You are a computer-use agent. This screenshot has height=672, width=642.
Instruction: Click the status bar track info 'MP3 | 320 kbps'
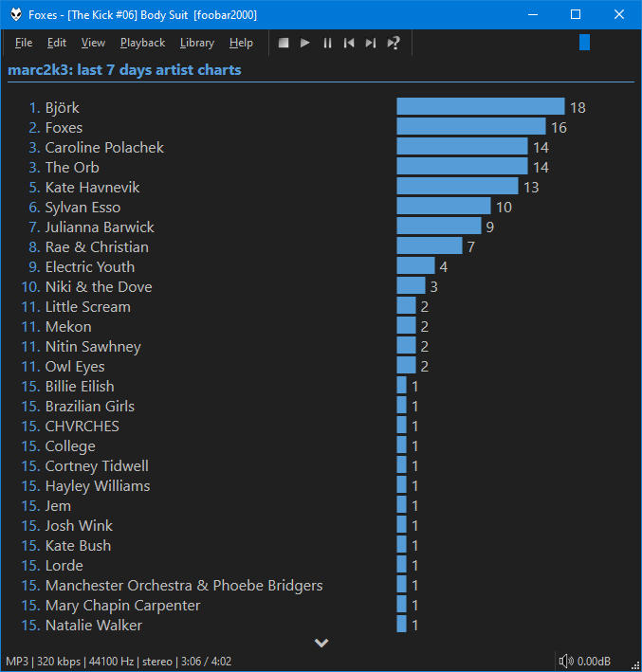tap(44, 662)
